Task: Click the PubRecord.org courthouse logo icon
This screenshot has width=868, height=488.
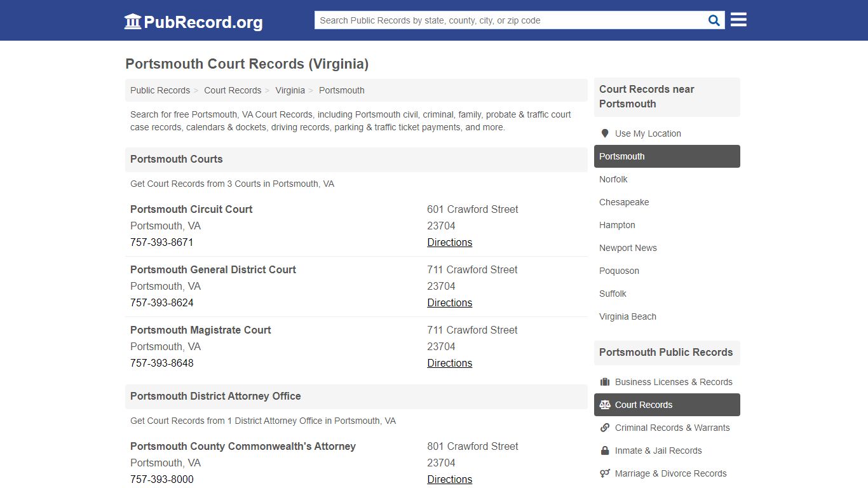Action: [133, 22]
